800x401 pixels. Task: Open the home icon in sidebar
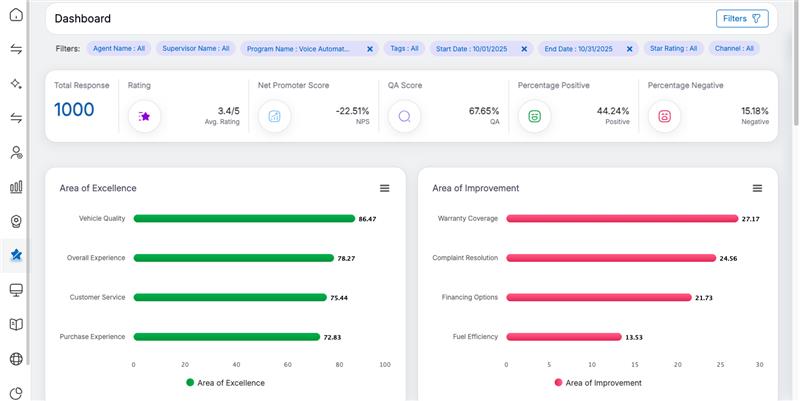[15, 14]
